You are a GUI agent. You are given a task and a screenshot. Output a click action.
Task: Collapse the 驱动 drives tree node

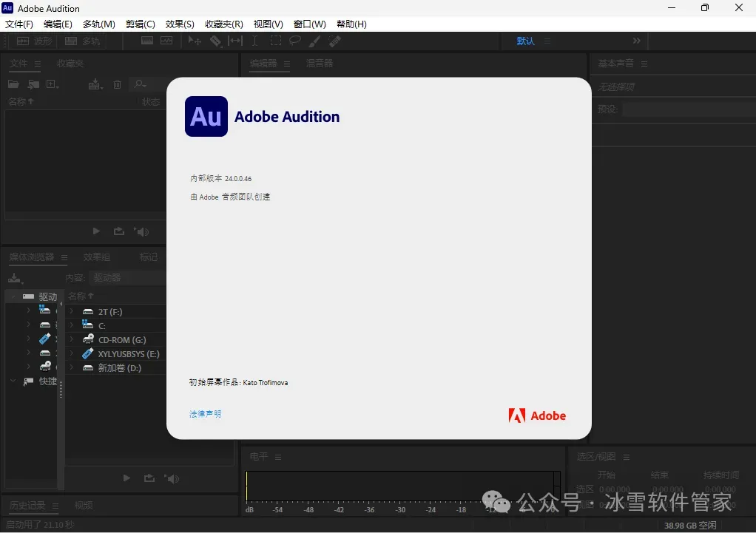click(x=13, y=296)
